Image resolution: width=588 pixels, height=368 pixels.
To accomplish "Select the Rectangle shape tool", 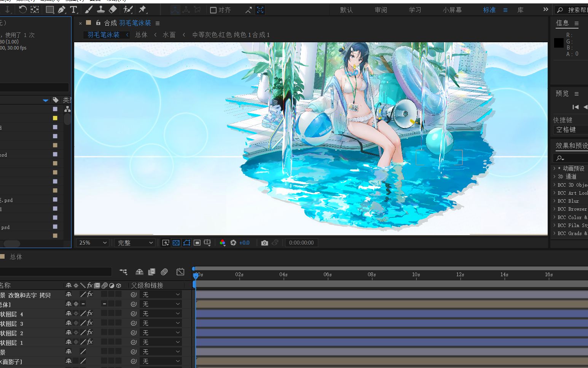I will point(49,10).
